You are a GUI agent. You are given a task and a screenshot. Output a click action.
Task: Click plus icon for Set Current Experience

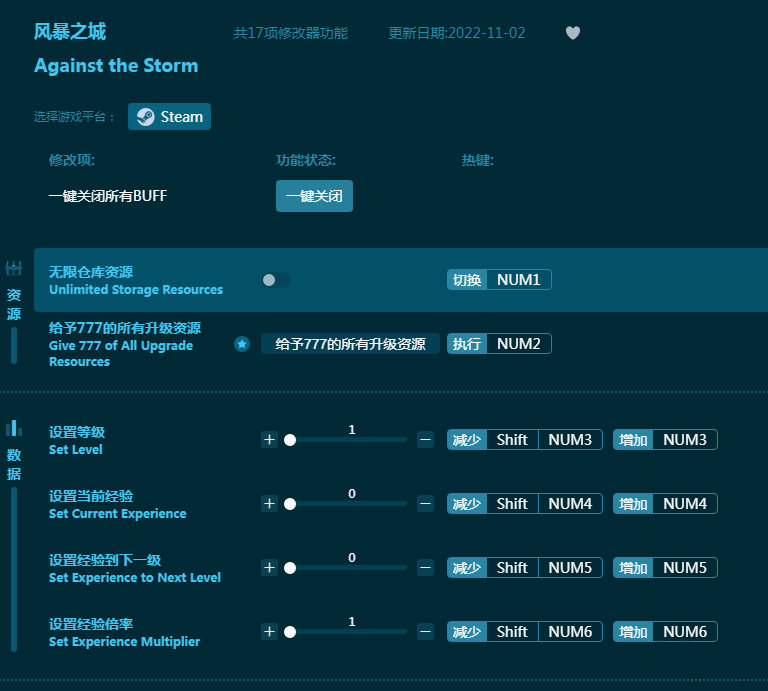(x=269, y=504)
